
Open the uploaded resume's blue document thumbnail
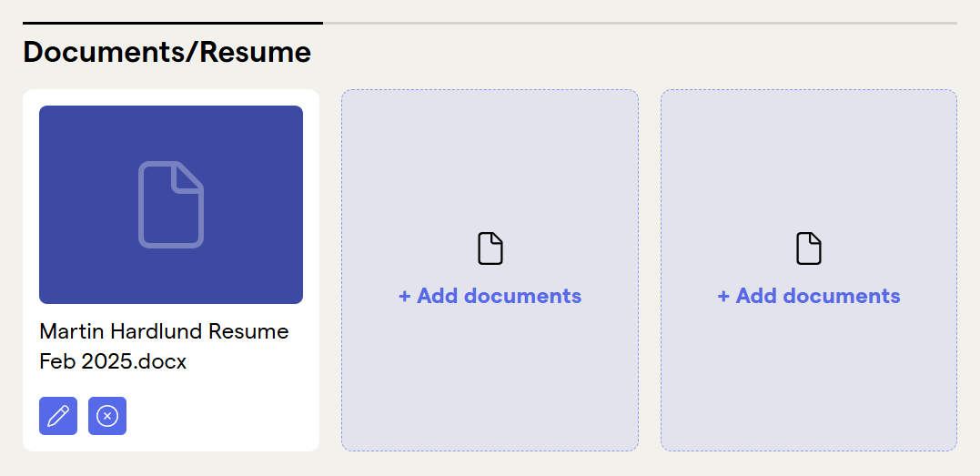[x=171, y=205]
